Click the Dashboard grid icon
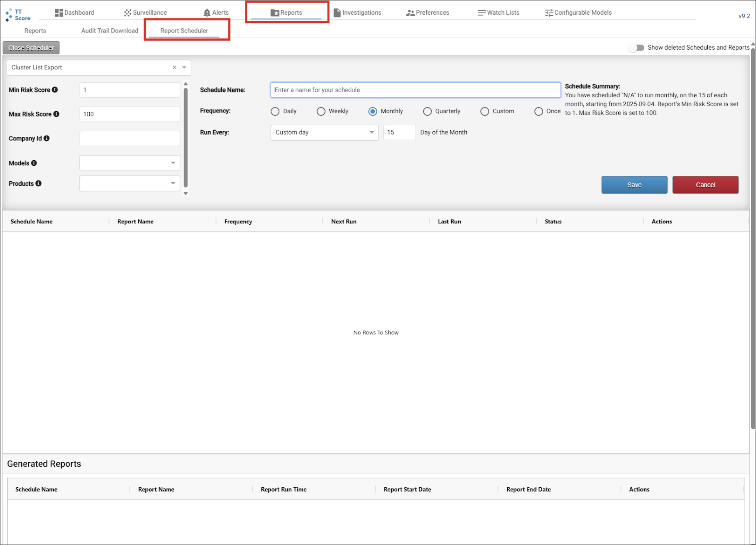The image size is (756, 545). click(59, 13)
